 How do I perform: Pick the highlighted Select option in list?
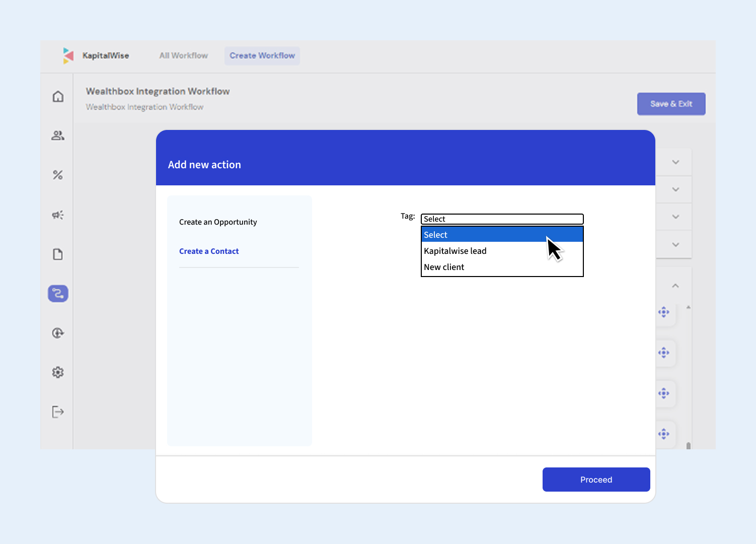(436, 235)
